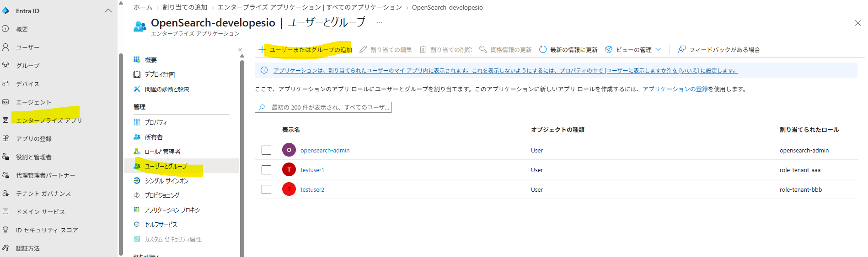This screenshot has width=868, height=257.
Task: Click the アプリの登録 icon
Action: 5,138
